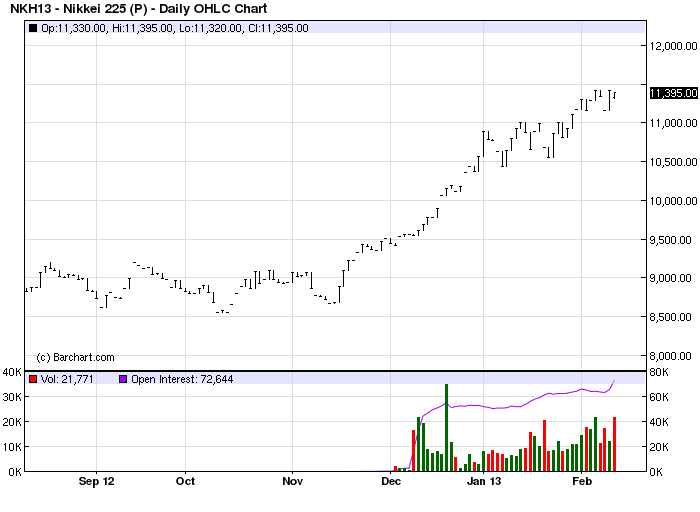Viewport: 700px width, 512px height.
Task: Click the 'Dec' date axis label
Action: pos(391,481)
